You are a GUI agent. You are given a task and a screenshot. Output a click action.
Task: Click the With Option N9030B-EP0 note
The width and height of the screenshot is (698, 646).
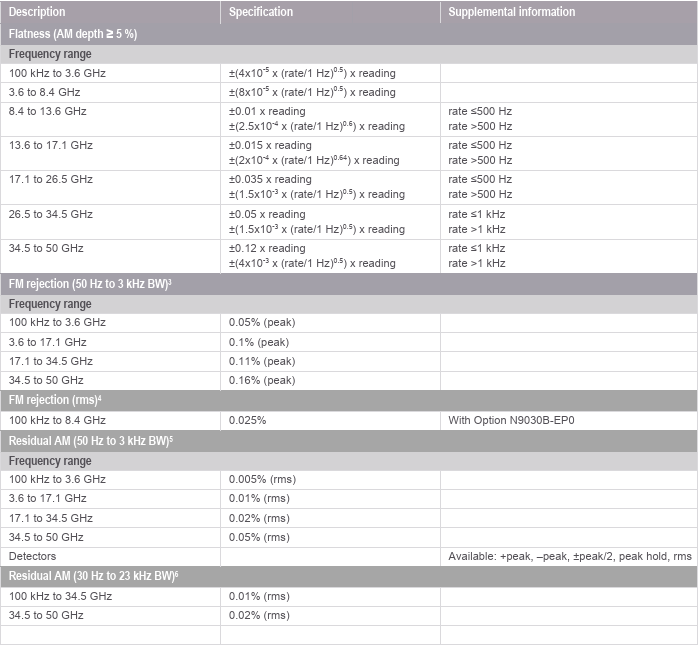pyautogui.click(x=511, y=421)
